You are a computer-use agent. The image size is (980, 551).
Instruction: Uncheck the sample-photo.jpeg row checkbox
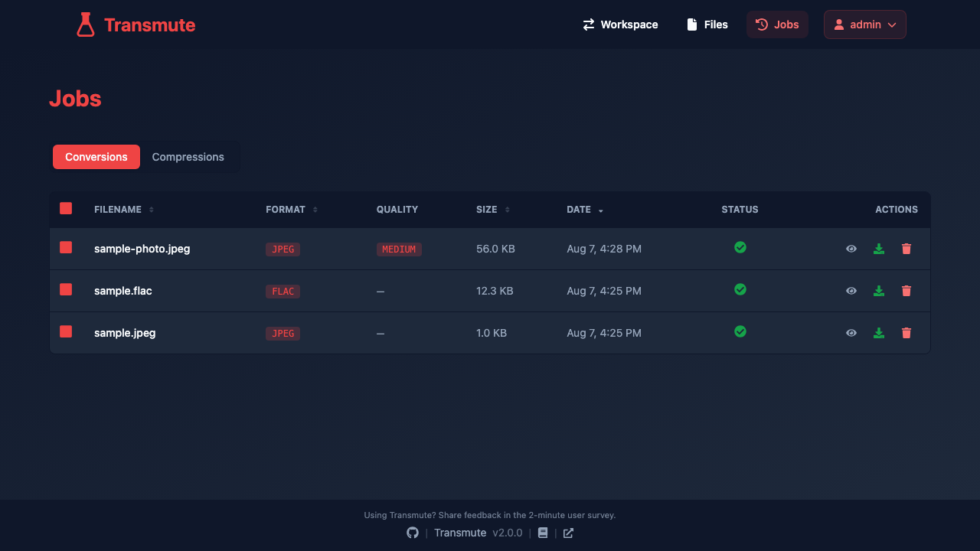point(66,247)
